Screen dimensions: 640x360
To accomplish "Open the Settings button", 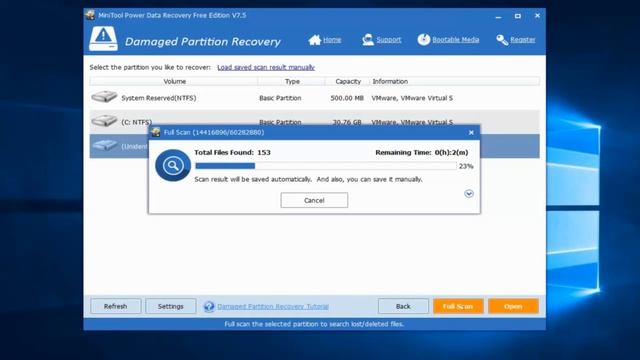I will click(171, 306).
